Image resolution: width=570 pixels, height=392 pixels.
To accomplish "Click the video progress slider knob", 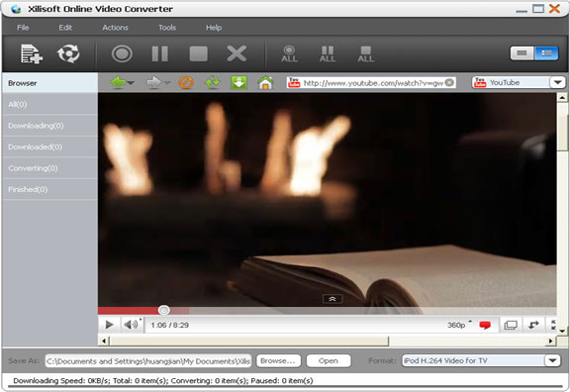I will click(x=164, y=310).
